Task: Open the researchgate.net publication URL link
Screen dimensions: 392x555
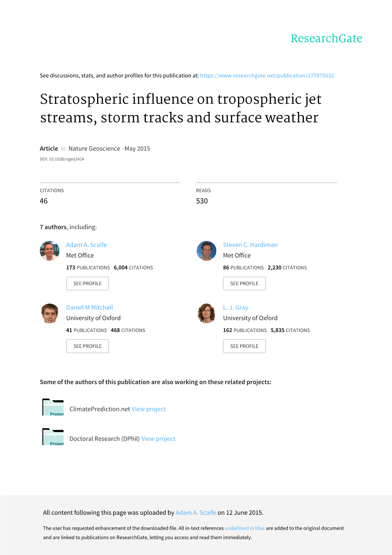Action: coord(267,75)
